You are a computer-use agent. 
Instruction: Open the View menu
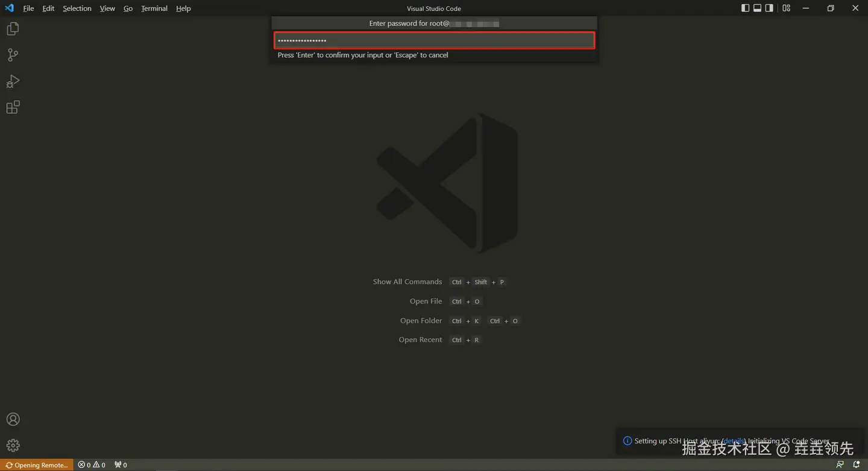pos(107,8)
